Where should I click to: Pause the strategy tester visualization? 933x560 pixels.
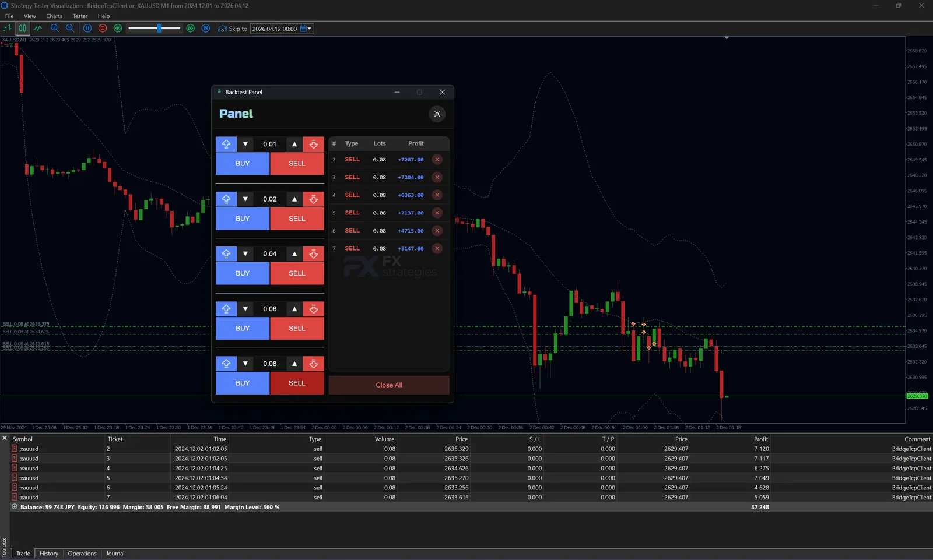[87, 28]
